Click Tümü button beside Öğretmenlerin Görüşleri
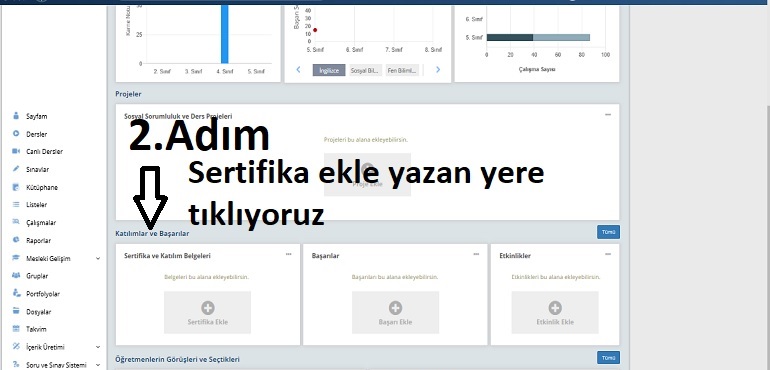Image resolution: width=770 pixels, height=370 pixels. point(608,358)
